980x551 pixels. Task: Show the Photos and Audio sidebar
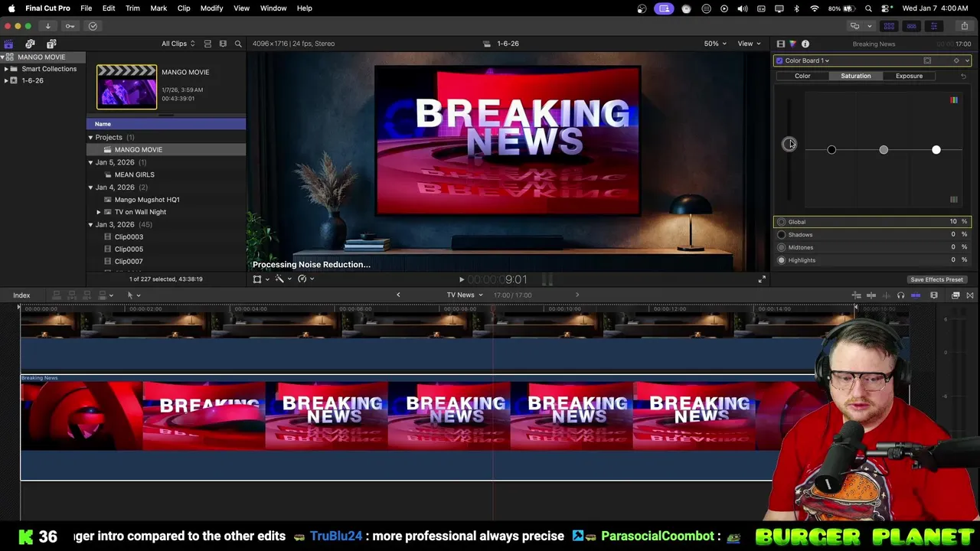(x=30, y=44)
